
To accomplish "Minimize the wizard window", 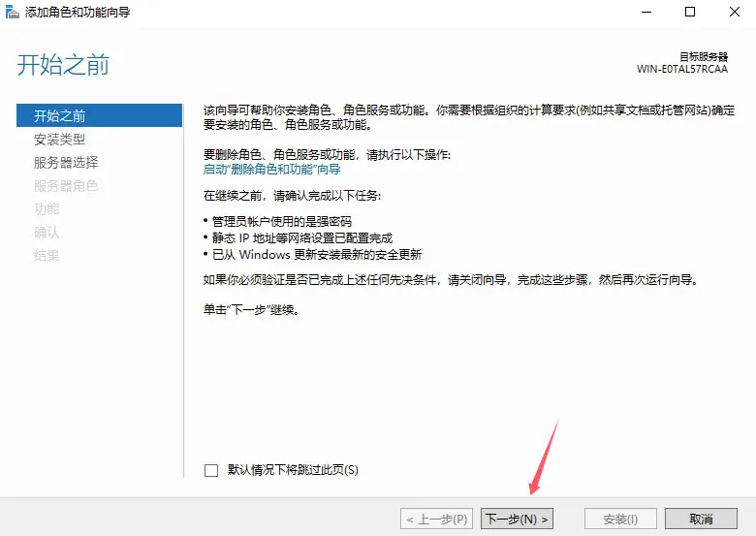I will (646, 12).
